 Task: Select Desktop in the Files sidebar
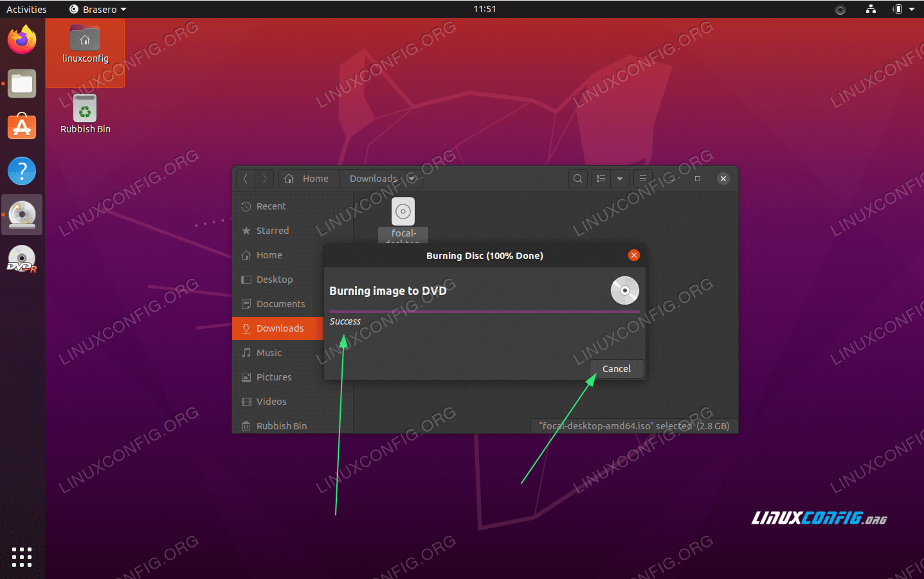278,280
